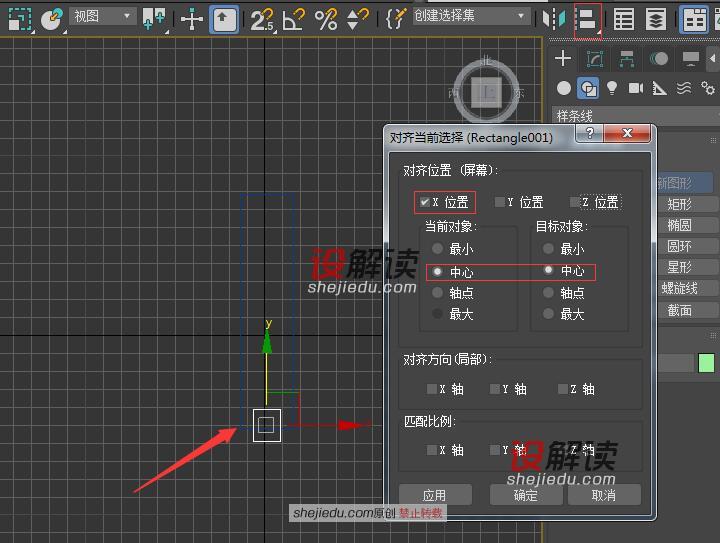This screenshot has height=543, width=720.
Task: Toggle Y 轴 in 对齐方向 section
Action: (495, 389)
